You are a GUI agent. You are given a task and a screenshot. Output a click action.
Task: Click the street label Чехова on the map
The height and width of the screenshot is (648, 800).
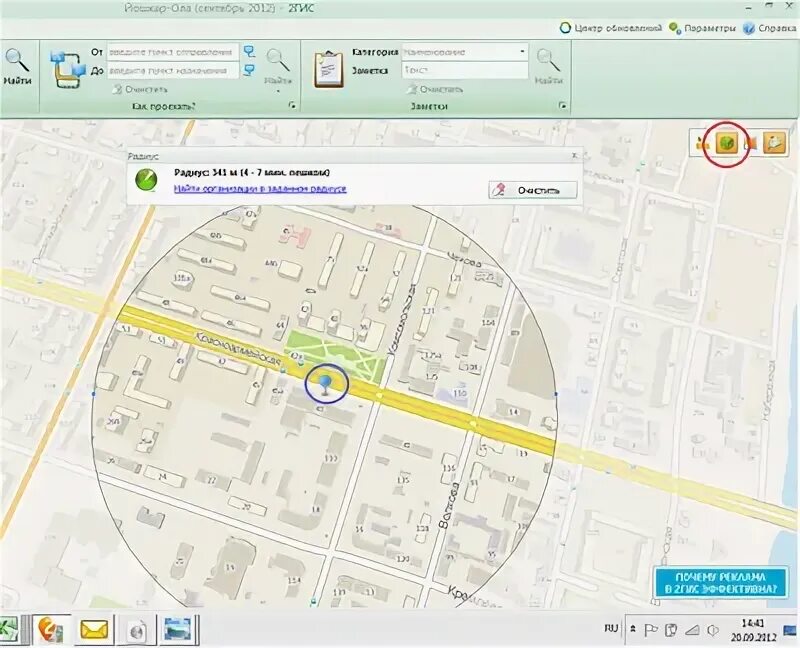click(464, 259)
